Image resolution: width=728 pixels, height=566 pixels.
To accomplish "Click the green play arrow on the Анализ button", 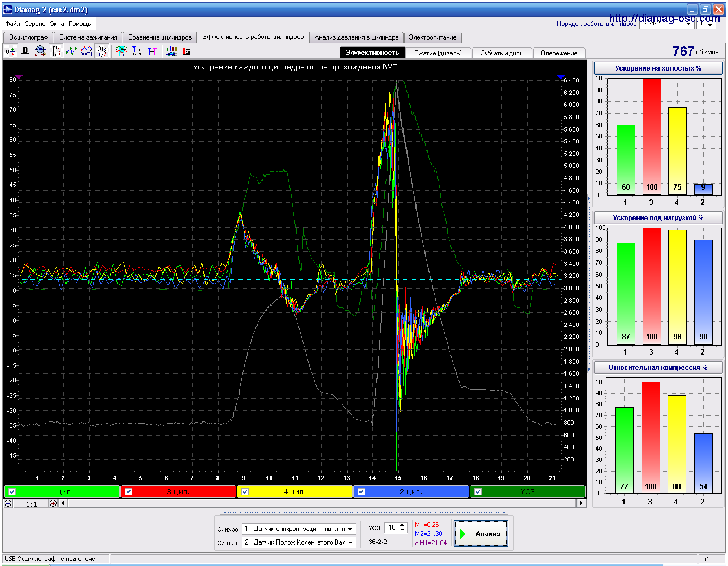I will pos(463,534).
